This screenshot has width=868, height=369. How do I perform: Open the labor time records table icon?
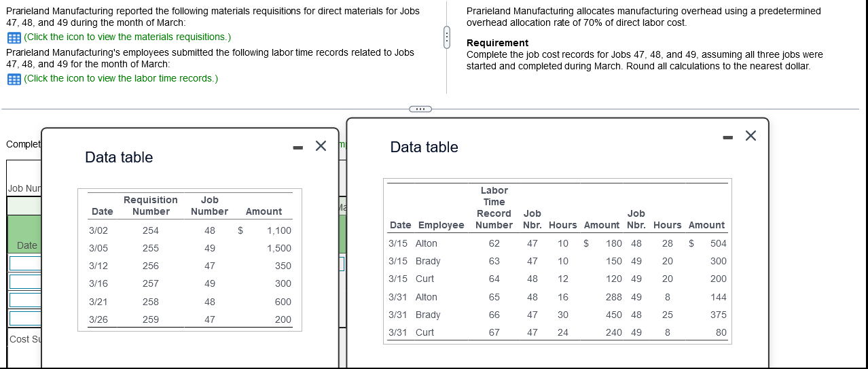(x=14, y=79)
